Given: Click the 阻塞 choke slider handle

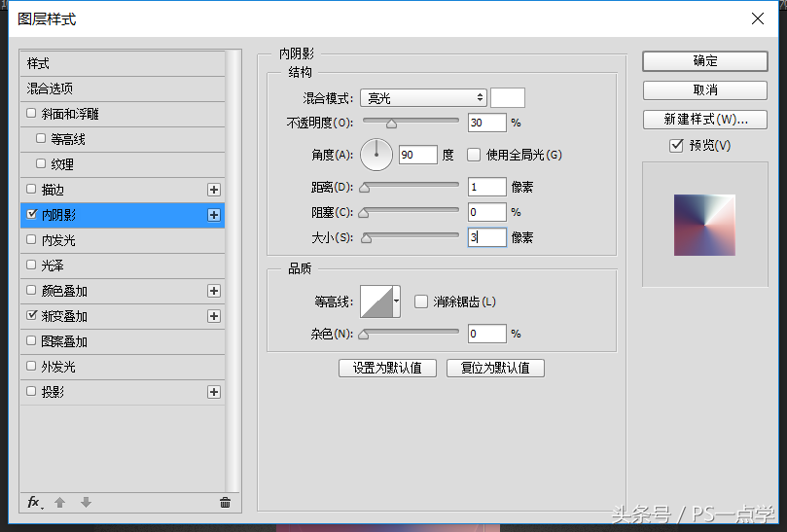Looking at the screenshot, I should point(364,213).
